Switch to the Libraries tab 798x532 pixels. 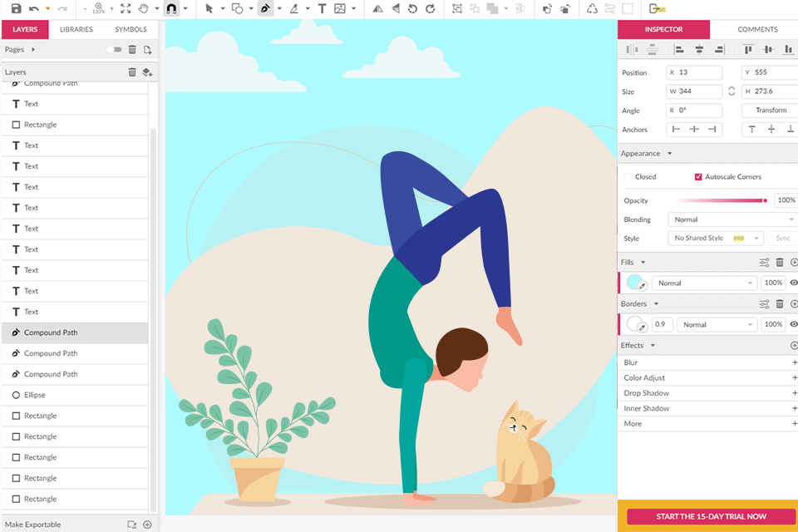click(x=76, y=29)
